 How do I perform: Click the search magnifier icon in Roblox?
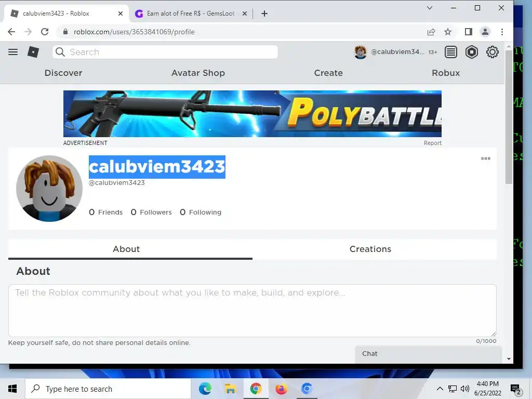60,52
